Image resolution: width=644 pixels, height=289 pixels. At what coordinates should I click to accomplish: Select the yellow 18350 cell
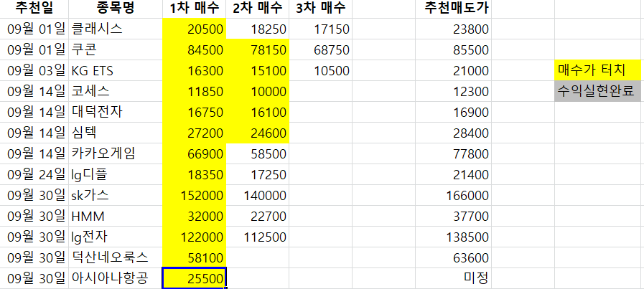195,174
